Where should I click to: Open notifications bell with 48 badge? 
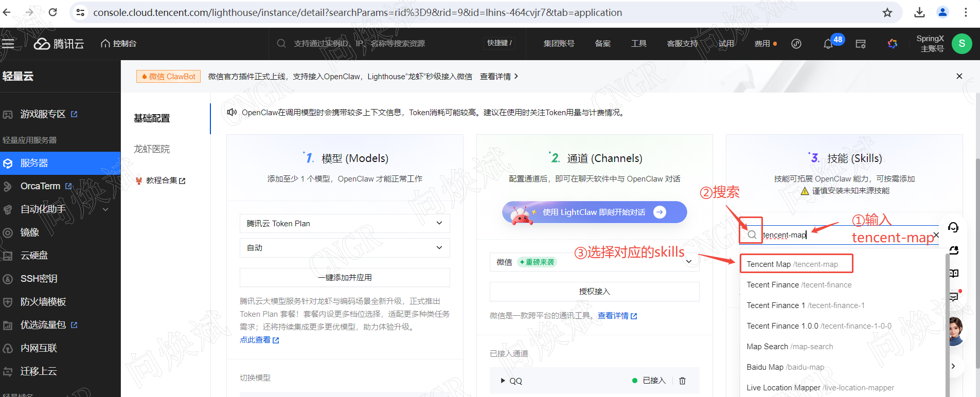point(828,44)
